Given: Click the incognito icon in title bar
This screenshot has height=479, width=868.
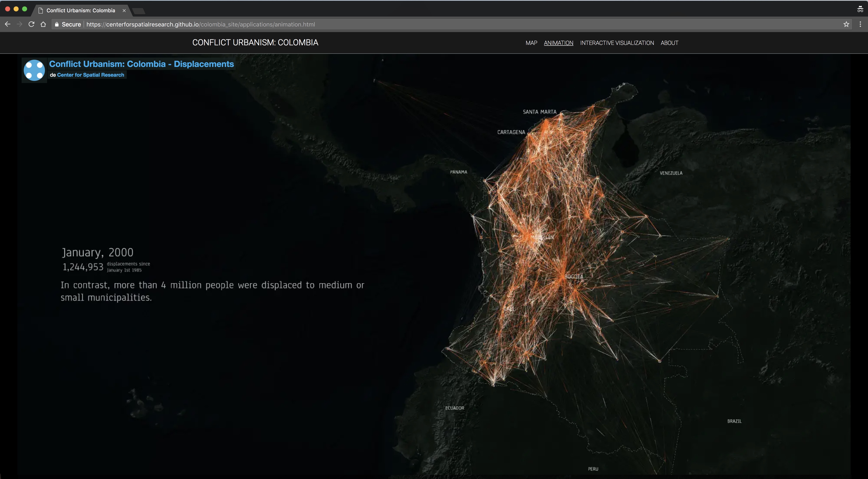Looking at the screenshot, I should point(860,10).
